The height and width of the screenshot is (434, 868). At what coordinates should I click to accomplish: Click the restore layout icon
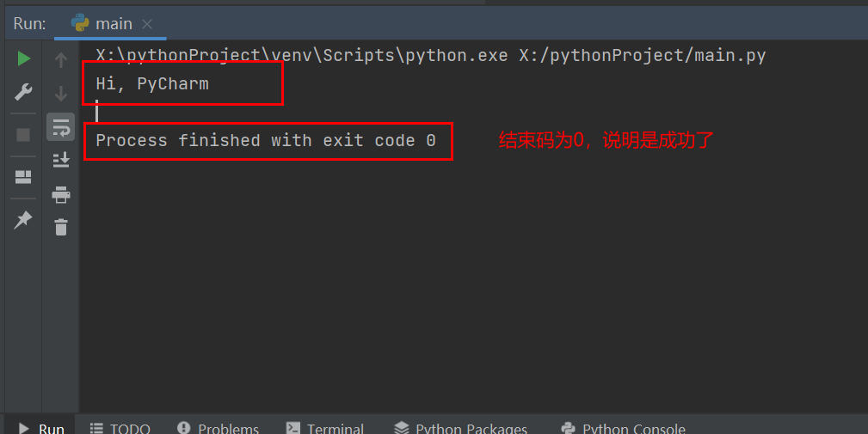24,177
